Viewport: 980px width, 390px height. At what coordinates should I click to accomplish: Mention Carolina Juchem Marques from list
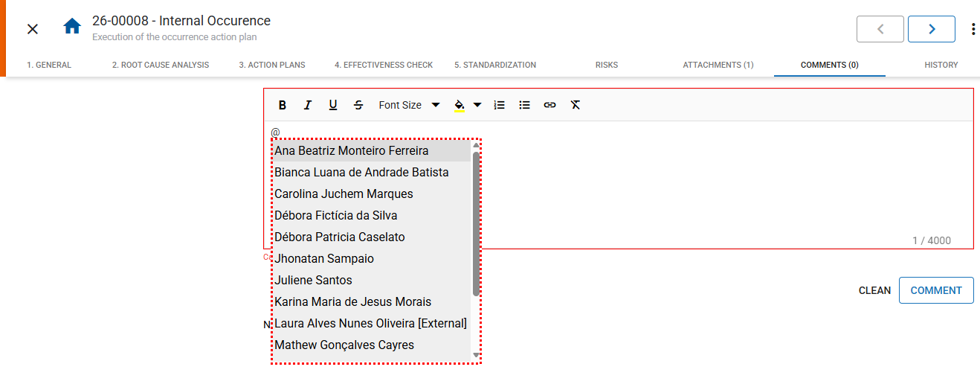point(344,194)
